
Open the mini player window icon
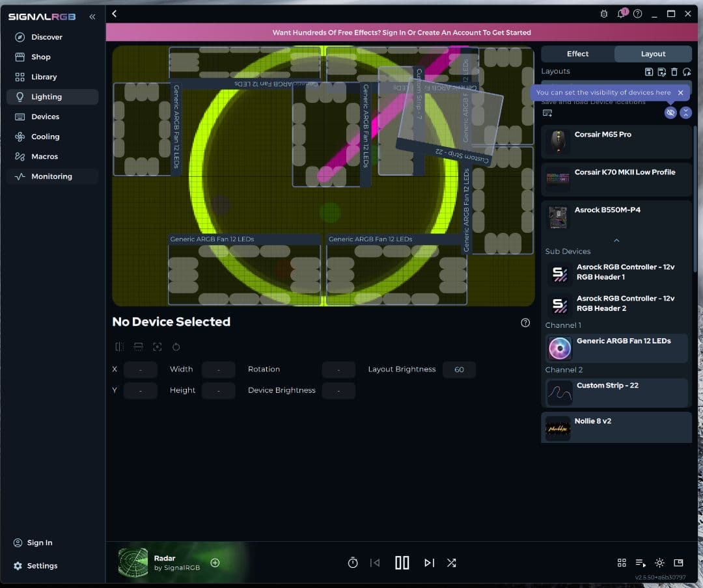678,563
